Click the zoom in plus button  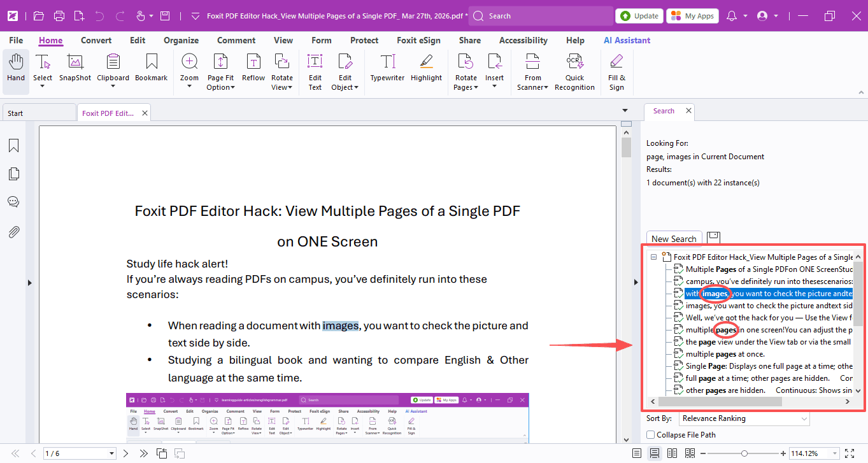[783, 453]
